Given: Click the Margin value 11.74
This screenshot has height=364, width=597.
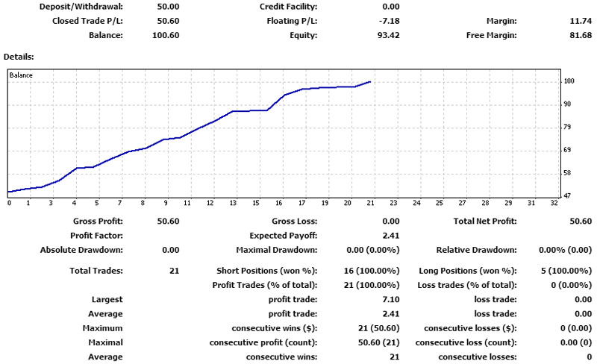Looking at the screenshot, I should coord(579,21).
